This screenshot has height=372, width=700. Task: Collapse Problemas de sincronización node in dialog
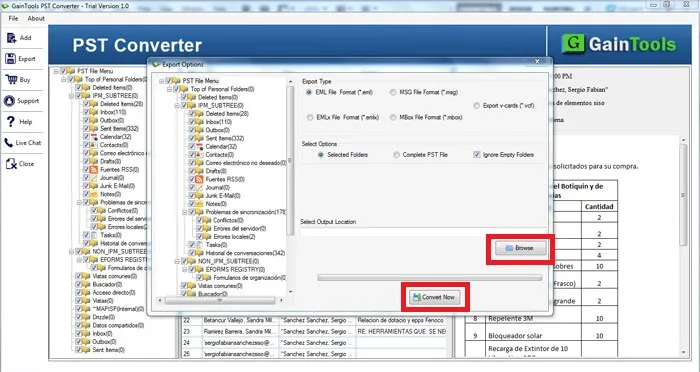[x=184, y=212]
